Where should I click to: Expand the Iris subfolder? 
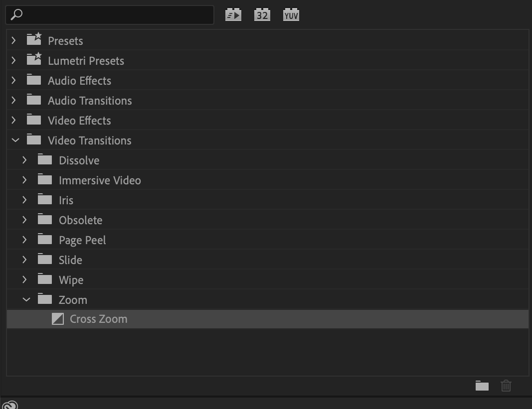point(24,200)
